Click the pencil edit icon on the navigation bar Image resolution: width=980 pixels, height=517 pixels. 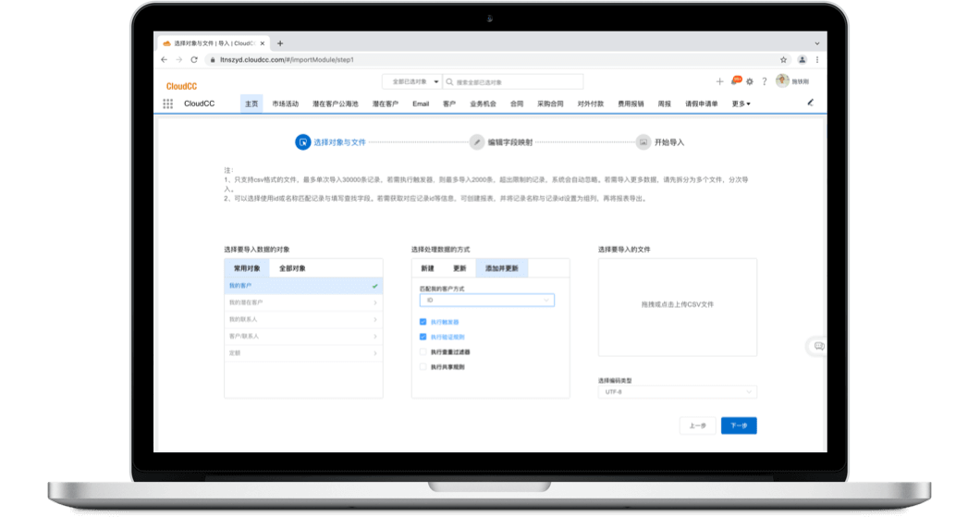[811, 103]
